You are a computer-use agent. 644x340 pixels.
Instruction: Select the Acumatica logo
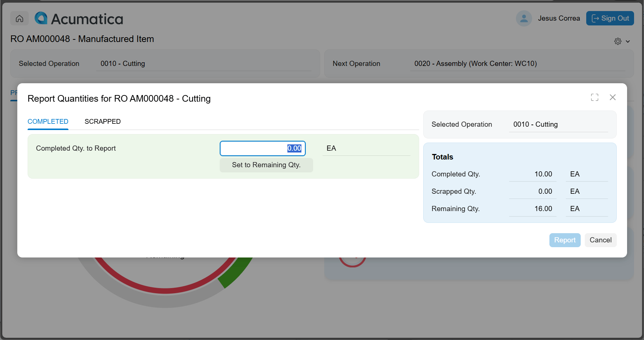[x=78, y=18]
